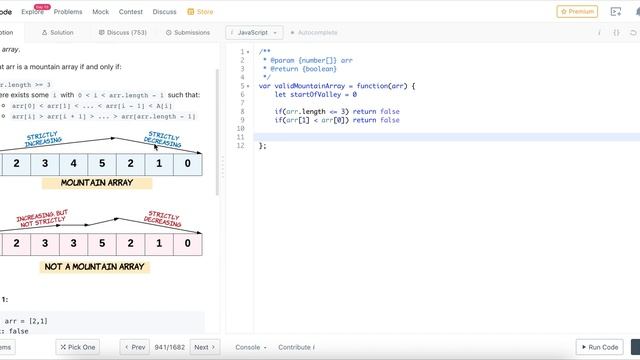Switch to the Discuss (753) tab

[x=122, y=32]
